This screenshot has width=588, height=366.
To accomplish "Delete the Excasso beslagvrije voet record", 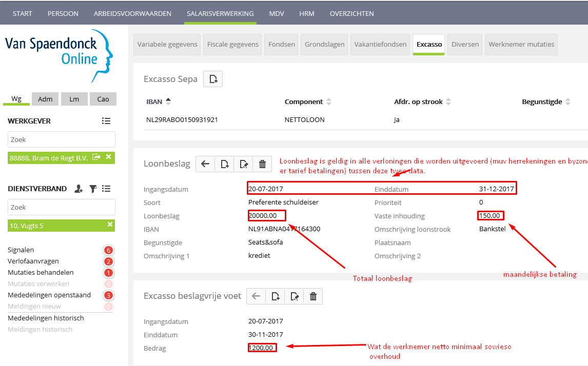I will pos(313,296).
